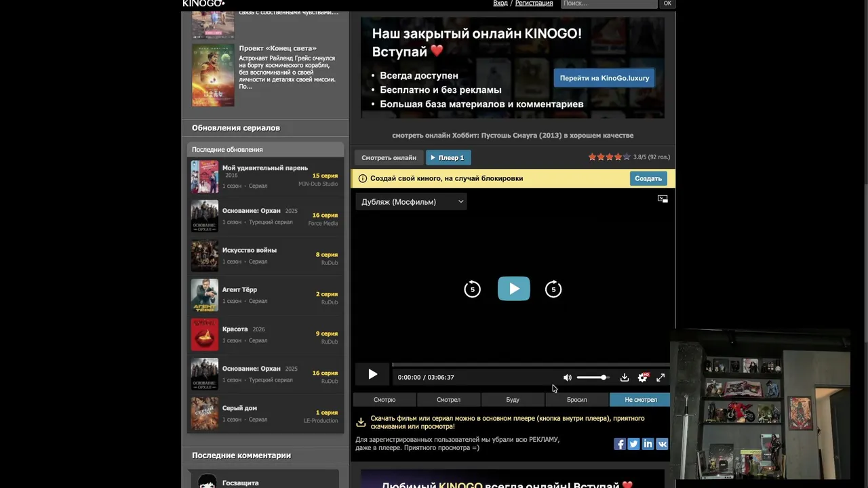This screenshot has height=488, width=868.
Task: Mark the movie as Смотрю
Action: [384, 400]
